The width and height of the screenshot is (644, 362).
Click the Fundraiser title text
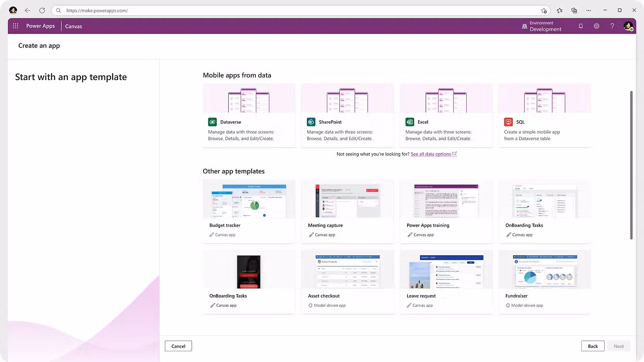pos(516,296)
